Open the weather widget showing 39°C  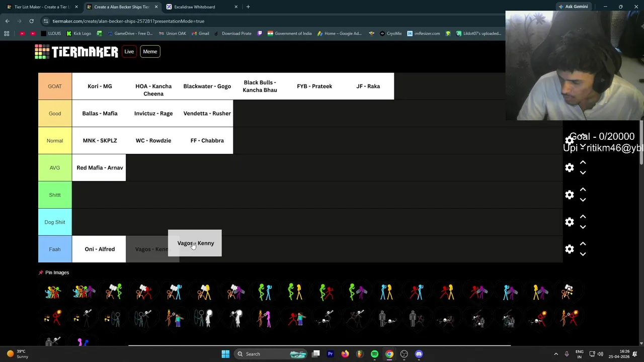(18, 354)
